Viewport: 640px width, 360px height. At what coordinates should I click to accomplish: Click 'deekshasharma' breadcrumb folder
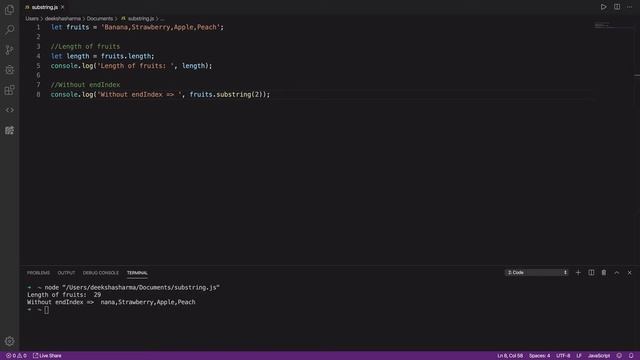[62, 19]
